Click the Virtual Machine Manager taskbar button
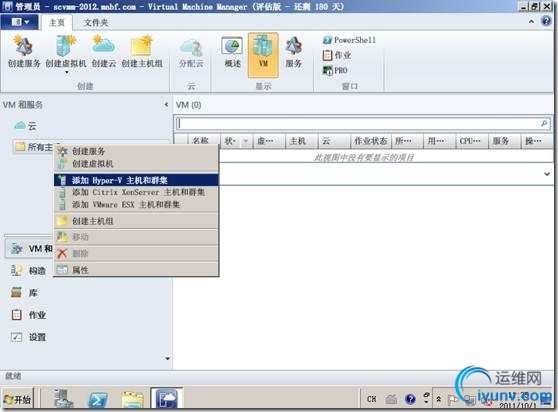The image size is (558, 412). coord(167,398)
